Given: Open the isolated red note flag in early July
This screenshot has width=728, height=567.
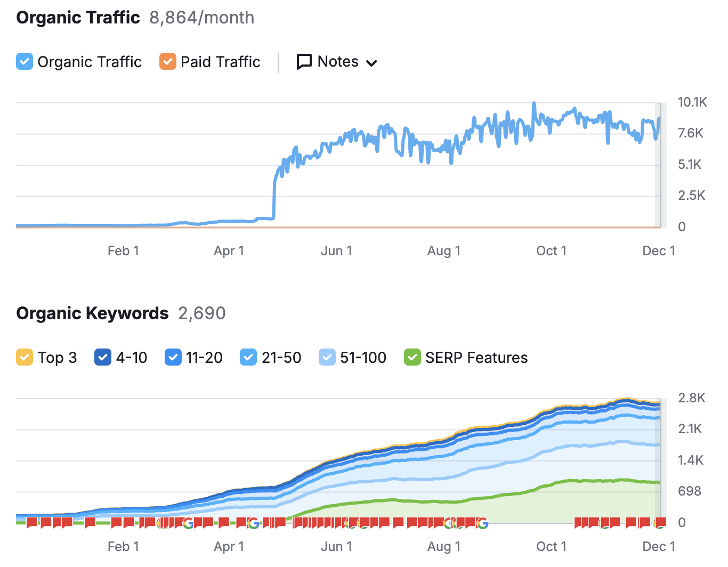Looking at the screenshot, I should tap(398, 522).
